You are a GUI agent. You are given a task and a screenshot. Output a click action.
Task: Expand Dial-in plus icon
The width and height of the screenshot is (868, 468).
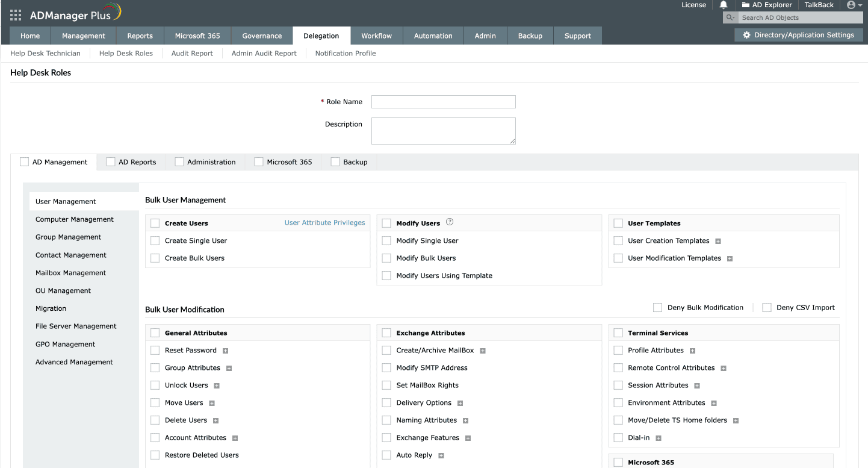click(x=659, y=438)
